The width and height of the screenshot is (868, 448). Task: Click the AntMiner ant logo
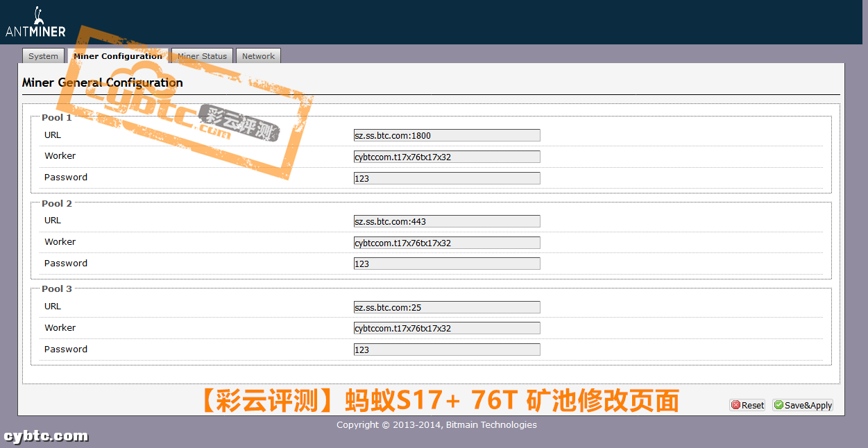[38, 15]
